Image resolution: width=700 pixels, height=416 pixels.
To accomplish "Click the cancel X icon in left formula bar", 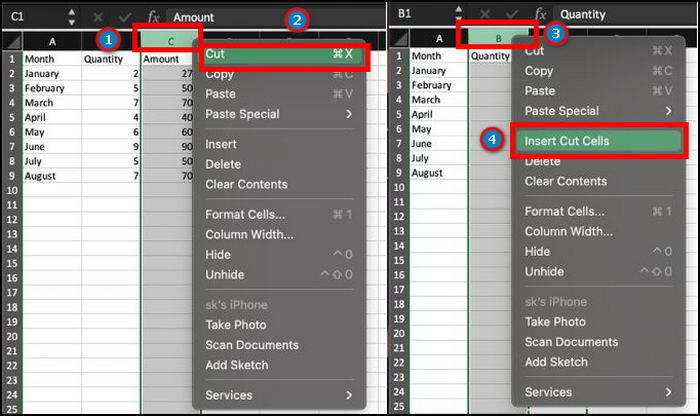I will [98, 17].
